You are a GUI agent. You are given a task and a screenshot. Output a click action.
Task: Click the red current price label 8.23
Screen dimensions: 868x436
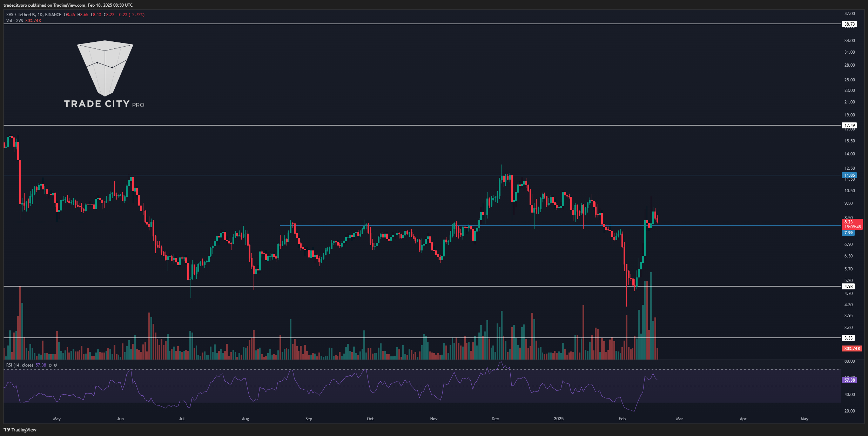[x=848, y=222]
